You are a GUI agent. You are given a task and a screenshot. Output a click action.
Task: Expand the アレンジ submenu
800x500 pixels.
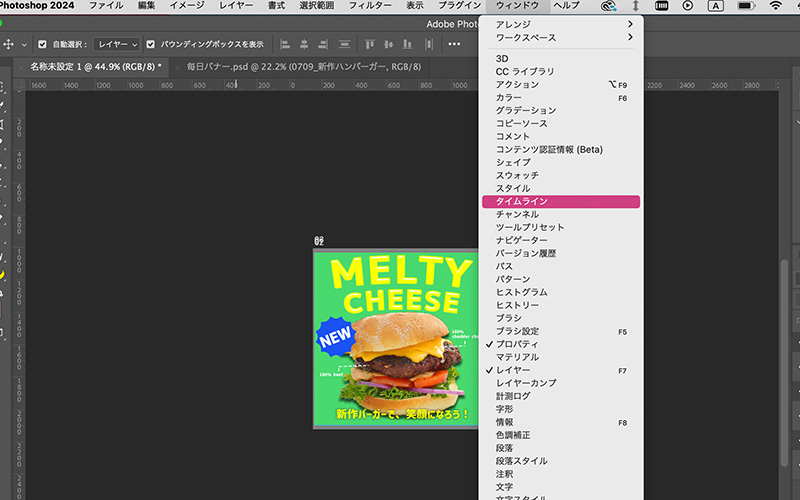tap(562, 24)
